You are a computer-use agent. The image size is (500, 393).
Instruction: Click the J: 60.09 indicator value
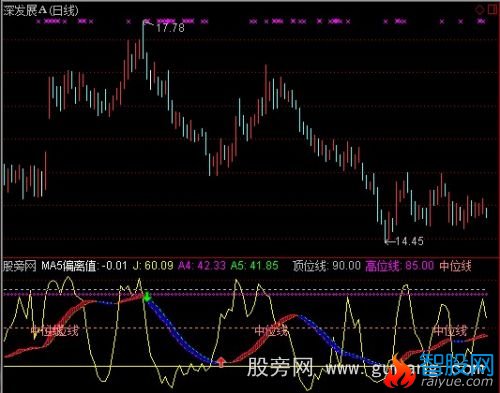tap(153, 266)
